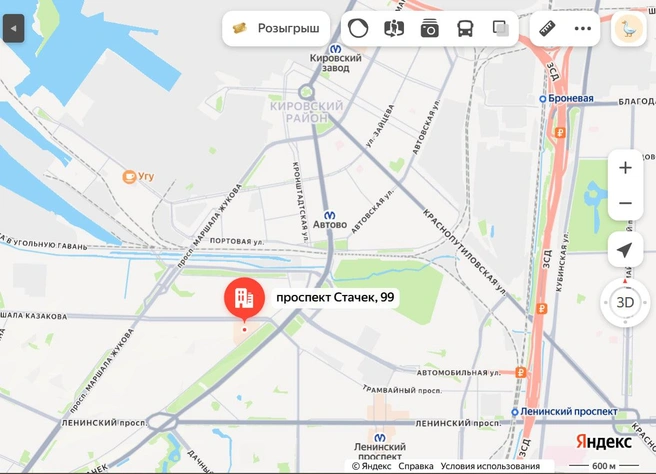This screenshot has width=656, height=474.
Task: Click Ленинский проспект metro icon
Action: tap(380, 438)
